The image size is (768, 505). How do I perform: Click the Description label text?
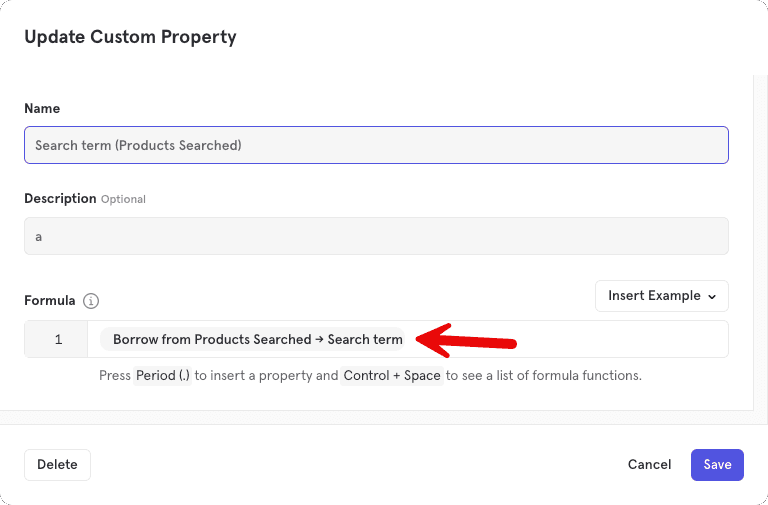coord(60,198)
